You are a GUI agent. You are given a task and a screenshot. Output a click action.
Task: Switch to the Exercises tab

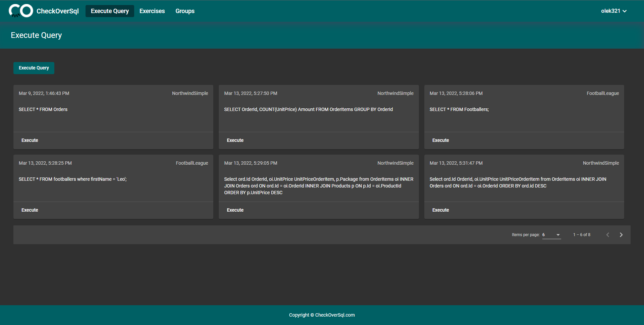click(x=152, y=11)
